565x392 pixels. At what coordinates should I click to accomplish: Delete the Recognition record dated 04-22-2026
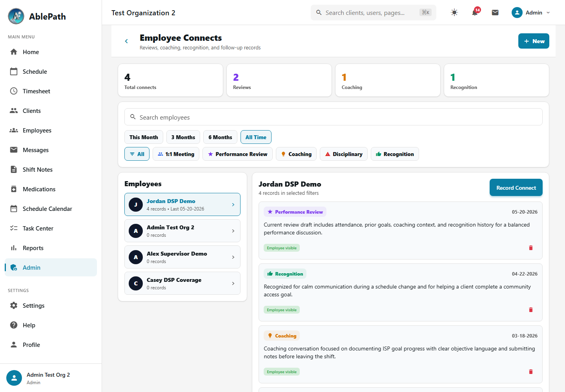click(531, 310)
